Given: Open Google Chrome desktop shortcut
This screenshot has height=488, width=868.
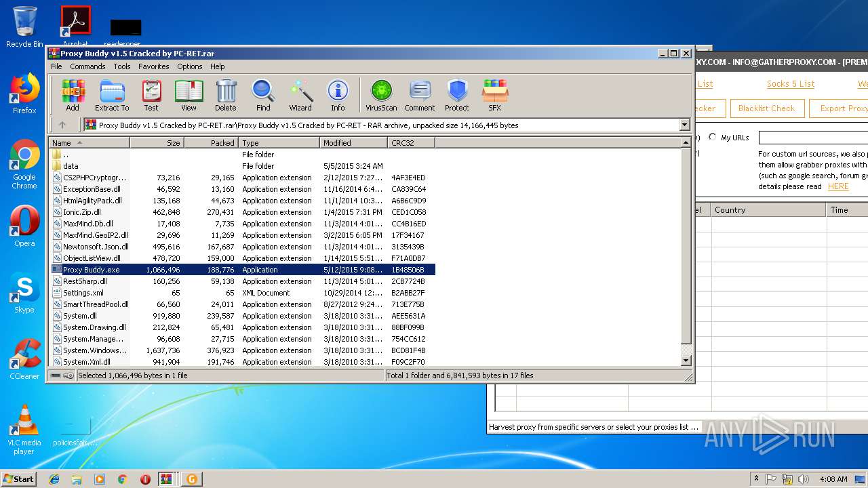Looking at the screenshot, I should click(24, 164).
